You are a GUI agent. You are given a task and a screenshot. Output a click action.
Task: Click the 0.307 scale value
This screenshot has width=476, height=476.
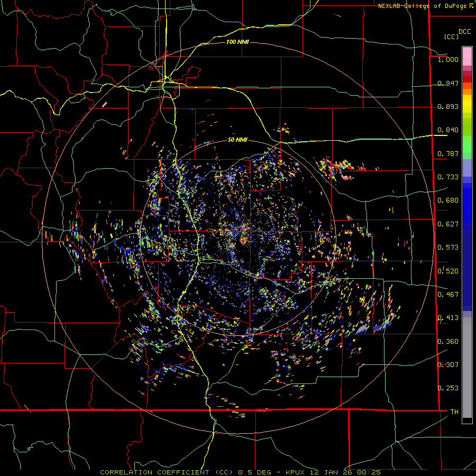[x=448, y=365]
